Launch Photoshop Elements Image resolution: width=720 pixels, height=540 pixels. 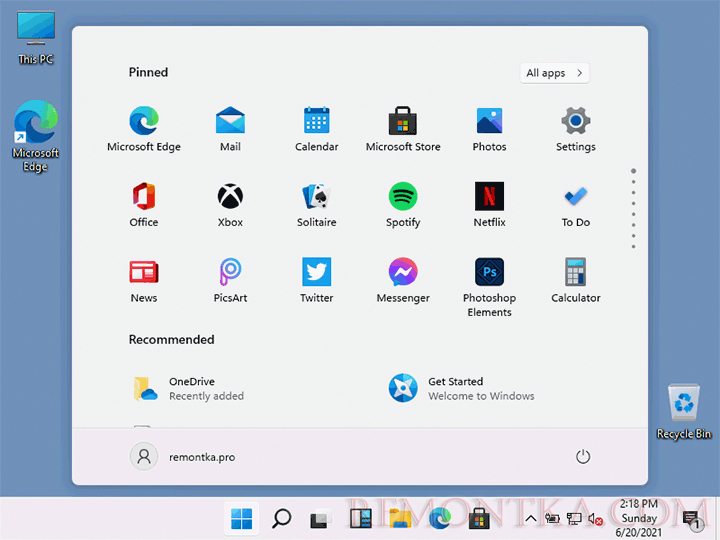tap(489, 287)
